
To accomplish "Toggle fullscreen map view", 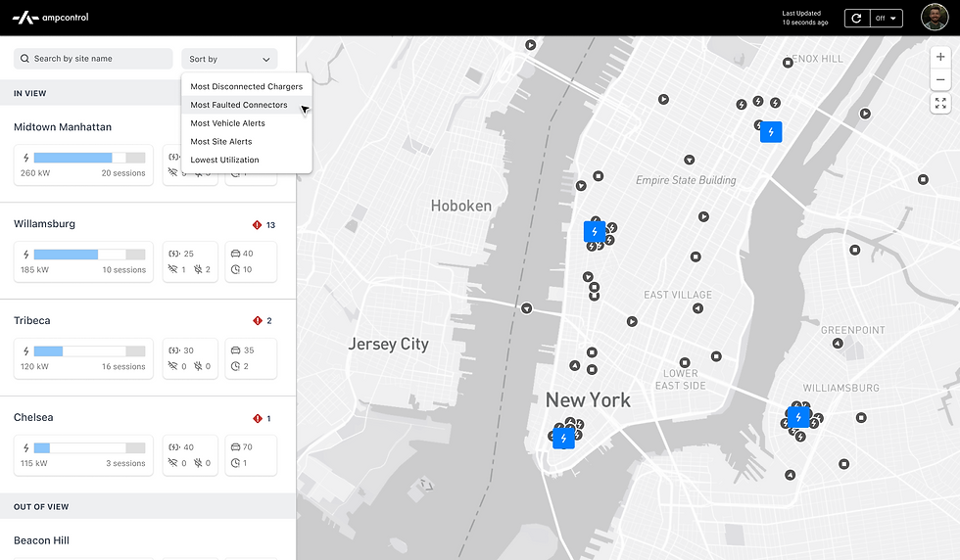I will click(x=940, y=104).
